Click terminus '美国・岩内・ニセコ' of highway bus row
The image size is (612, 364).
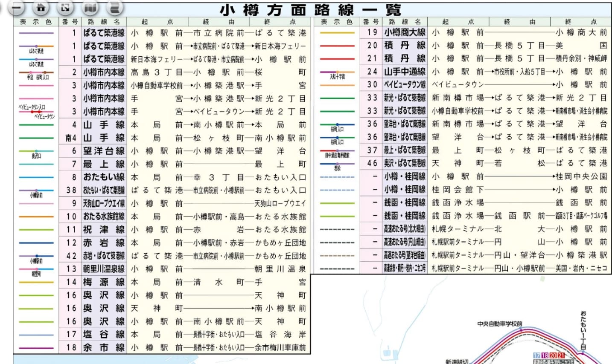(x=581, y=268)
